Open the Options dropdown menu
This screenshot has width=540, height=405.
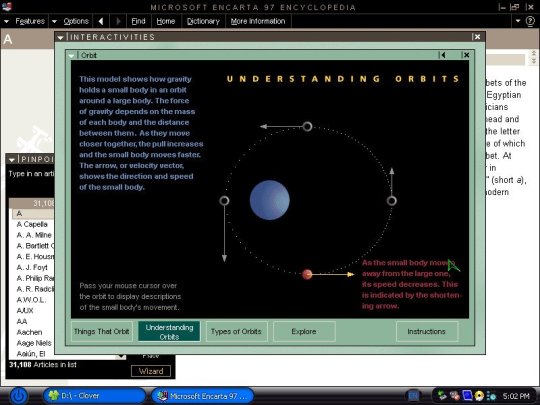pos(71,21)
